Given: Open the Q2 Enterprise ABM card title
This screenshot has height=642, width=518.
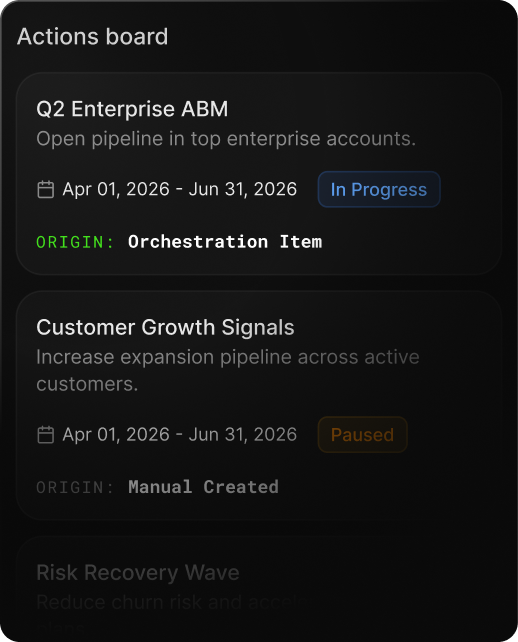Looking at the screenshot, I should point(132,109).
